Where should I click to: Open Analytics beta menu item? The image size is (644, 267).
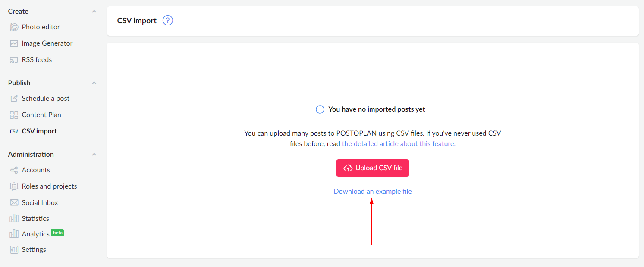(x=43, y=234)
